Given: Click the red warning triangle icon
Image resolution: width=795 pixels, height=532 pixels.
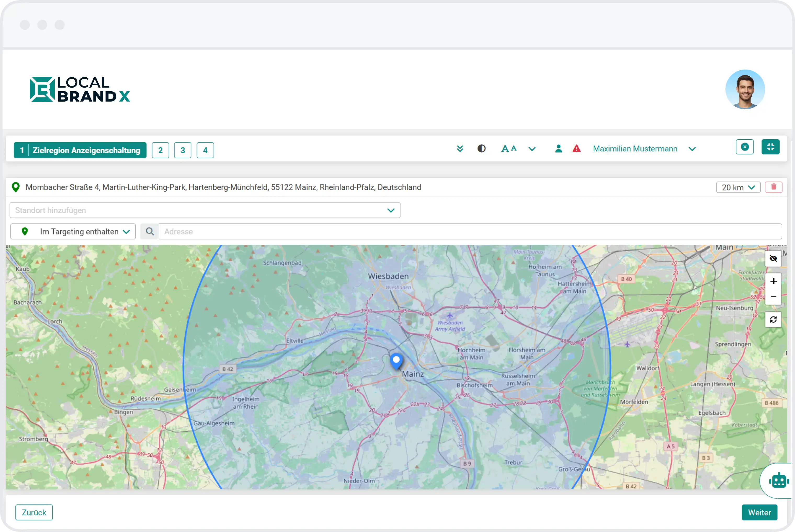Looking at the screenshot, I should pos(576,148).
